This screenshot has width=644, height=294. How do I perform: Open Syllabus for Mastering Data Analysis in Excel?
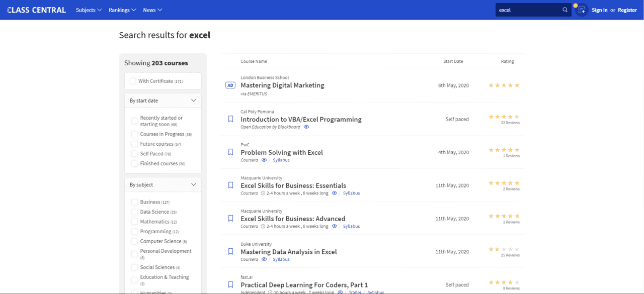[x=281, y=259]
